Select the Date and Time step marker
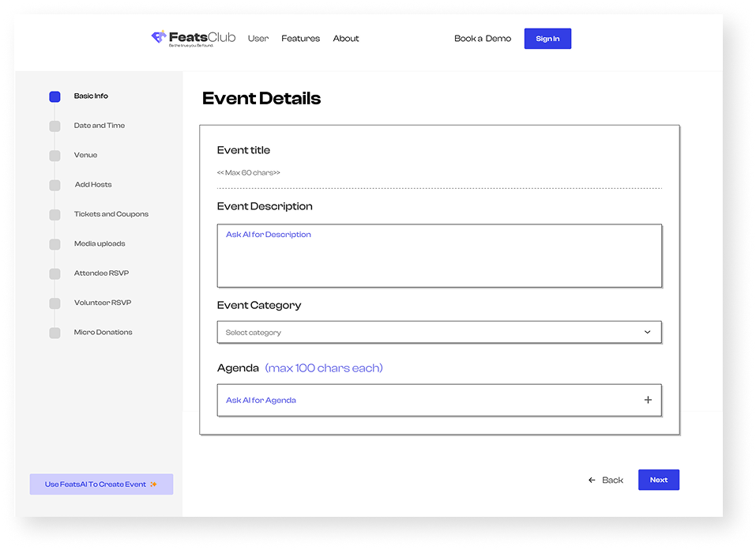Screen dimensions: 756x550 pyautogui.click(x=55, y=126)
